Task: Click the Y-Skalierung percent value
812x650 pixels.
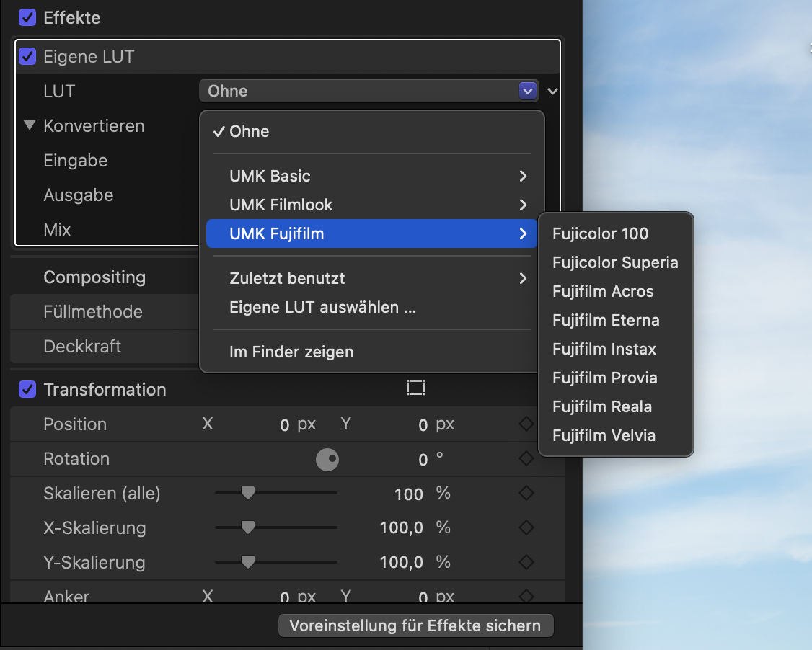Action: (402, 563)
